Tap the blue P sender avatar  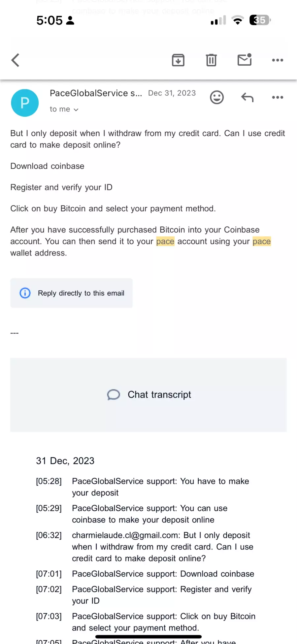(x=25, y=103)
